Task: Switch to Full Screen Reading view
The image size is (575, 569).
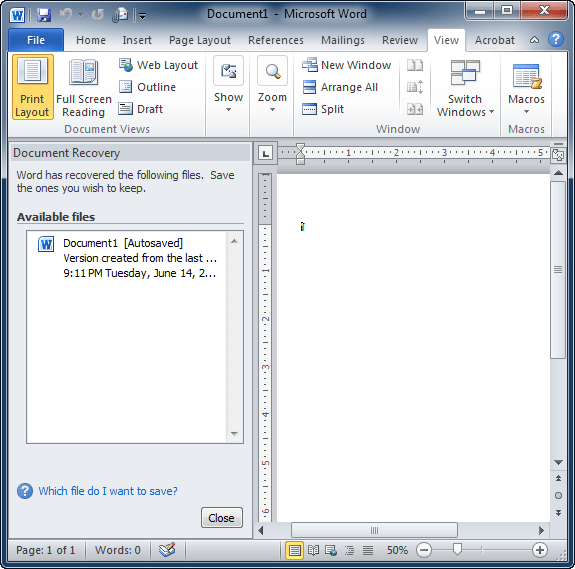Action: [84, 87]
